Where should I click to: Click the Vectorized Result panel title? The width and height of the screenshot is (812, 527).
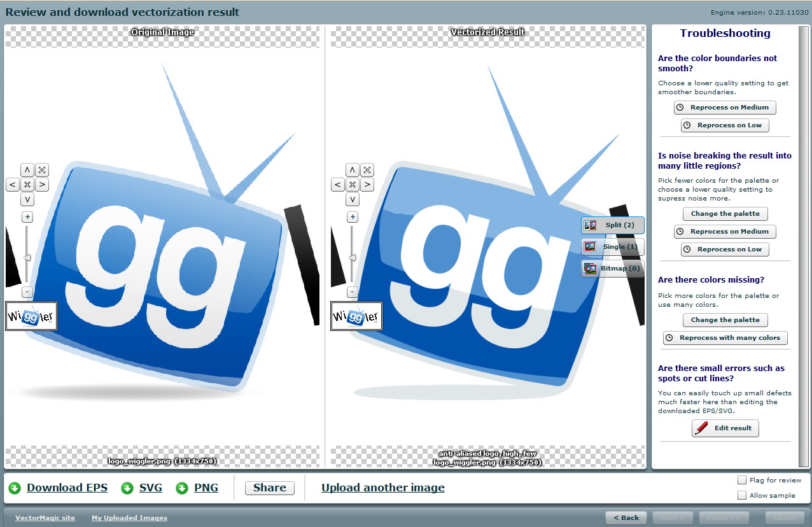click(x=488, y=32)
